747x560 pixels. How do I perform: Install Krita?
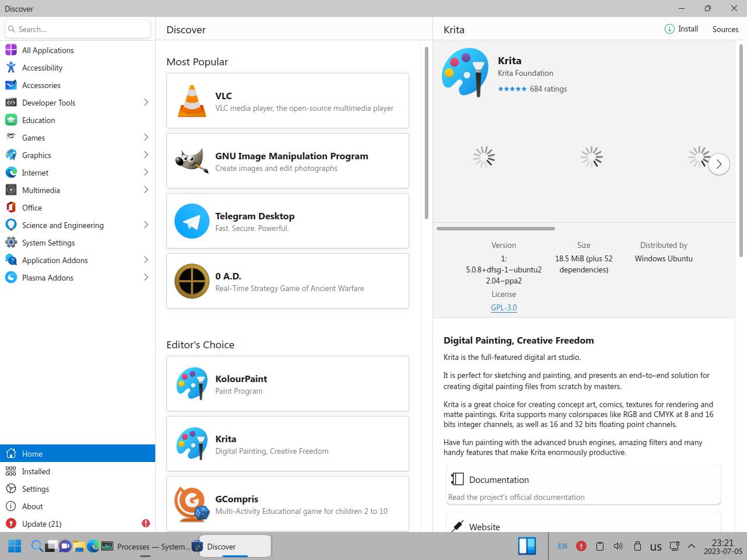point(681,29)
